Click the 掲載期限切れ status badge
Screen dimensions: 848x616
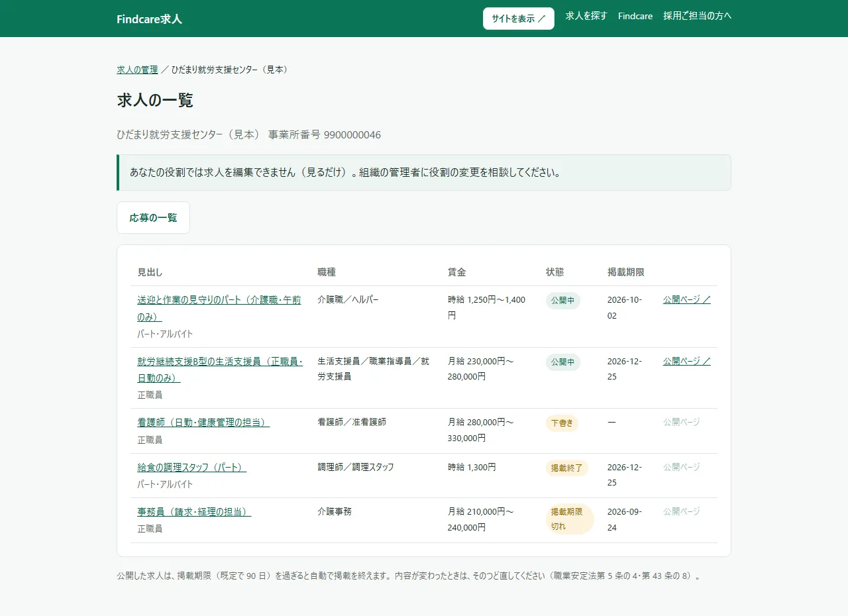[x=570, y=519]
